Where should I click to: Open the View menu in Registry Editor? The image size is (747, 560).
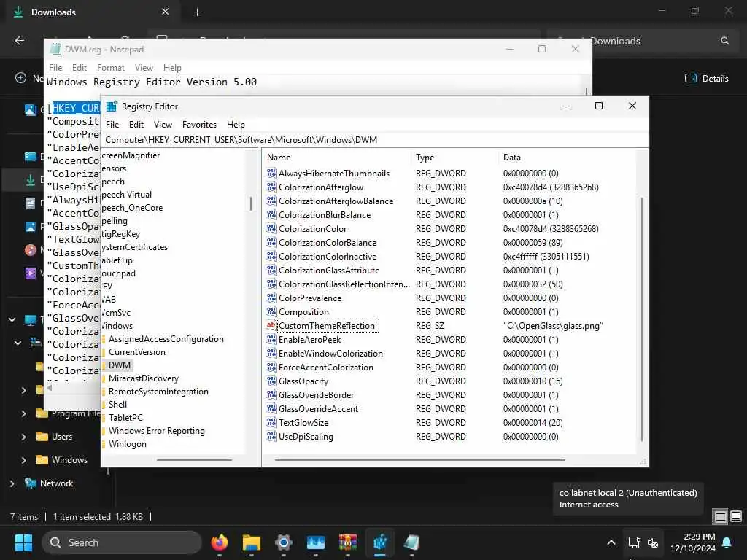163,124
